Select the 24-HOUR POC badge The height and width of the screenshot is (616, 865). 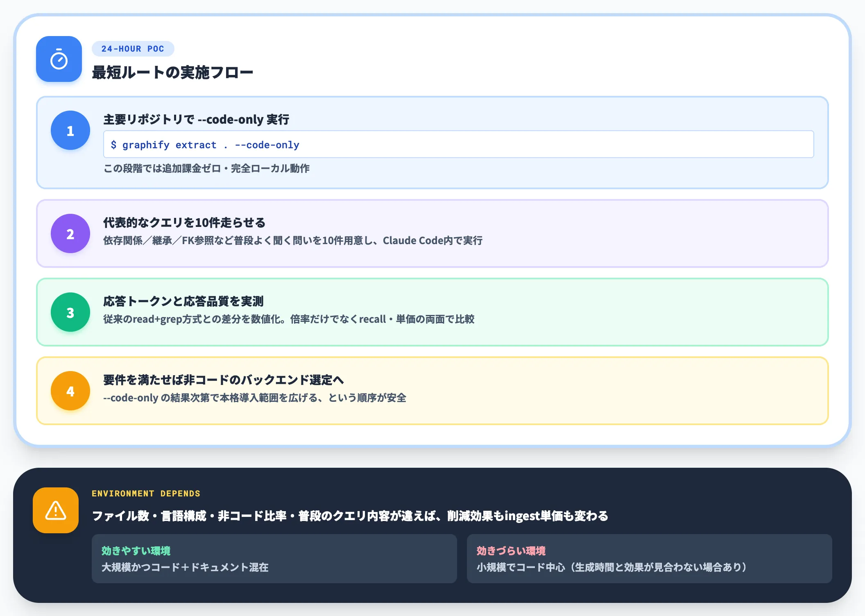pos(133,49)
